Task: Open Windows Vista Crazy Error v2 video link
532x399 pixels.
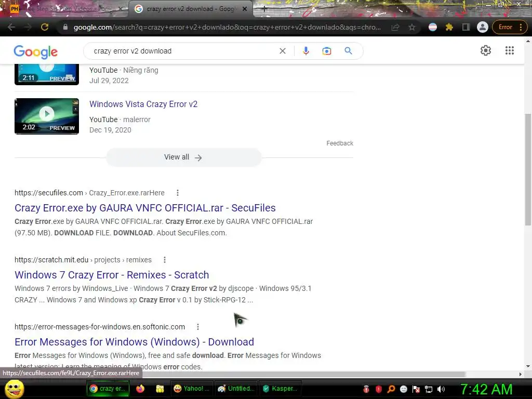Action: pyautogui.click(x=143, y=104)
